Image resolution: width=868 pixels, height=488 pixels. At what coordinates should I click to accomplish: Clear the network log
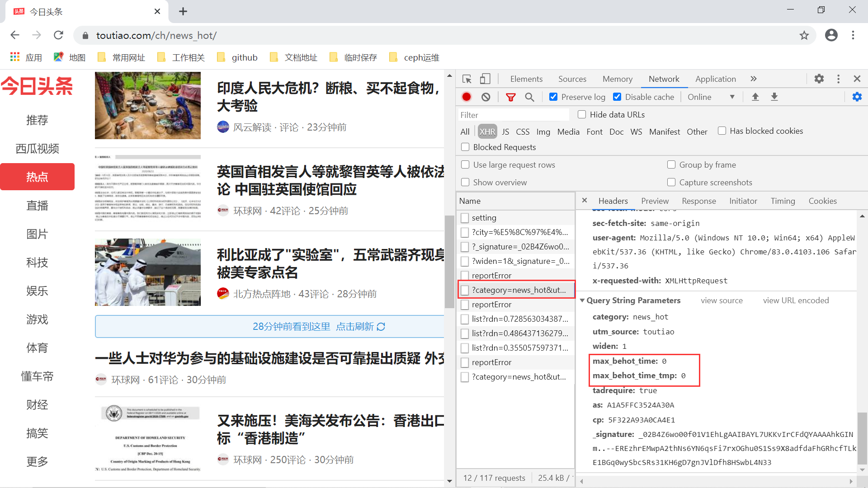click(486, 97)
